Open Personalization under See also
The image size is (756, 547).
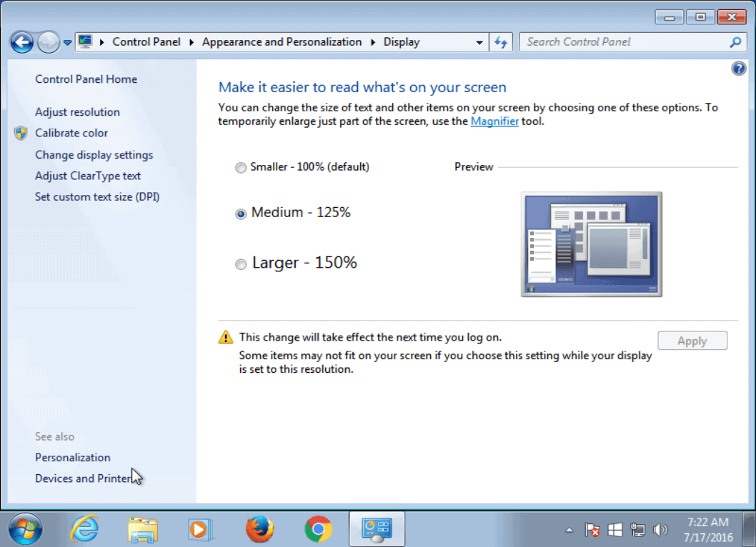coord(72,457)
